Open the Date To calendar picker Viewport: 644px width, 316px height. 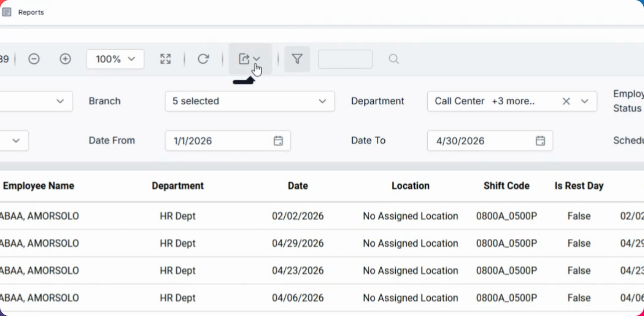[540, 141]
